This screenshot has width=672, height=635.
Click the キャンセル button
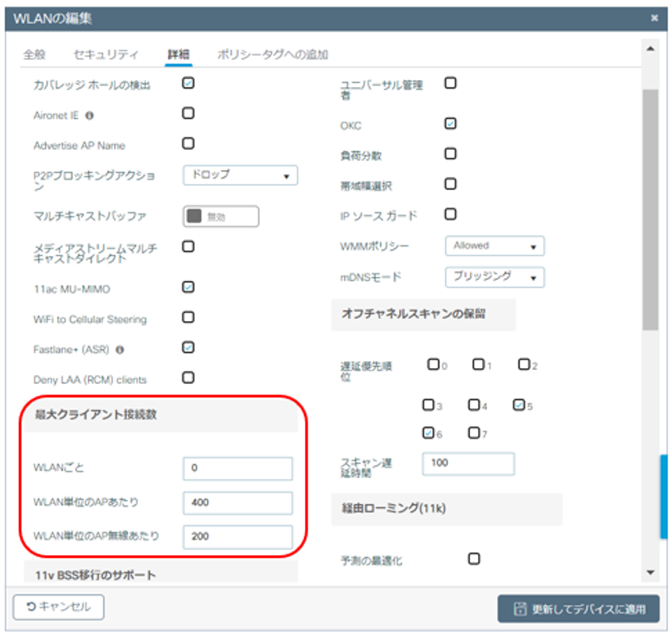click(60, 606)
